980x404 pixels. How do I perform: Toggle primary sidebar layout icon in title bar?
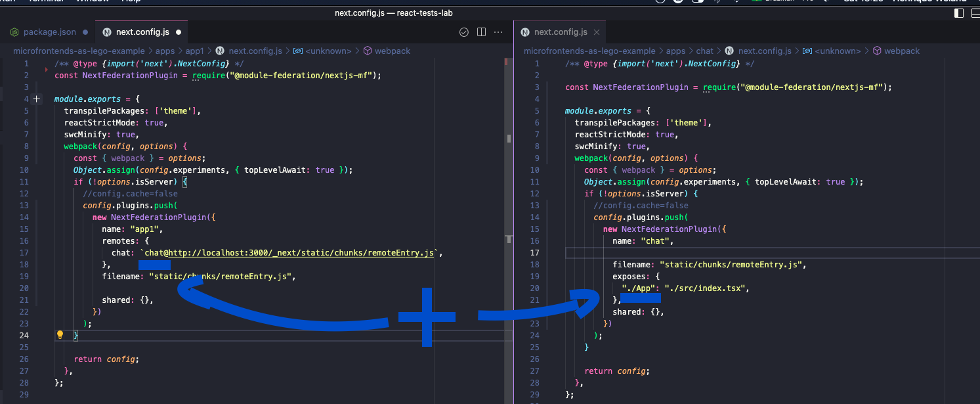[x=959, y=12]
